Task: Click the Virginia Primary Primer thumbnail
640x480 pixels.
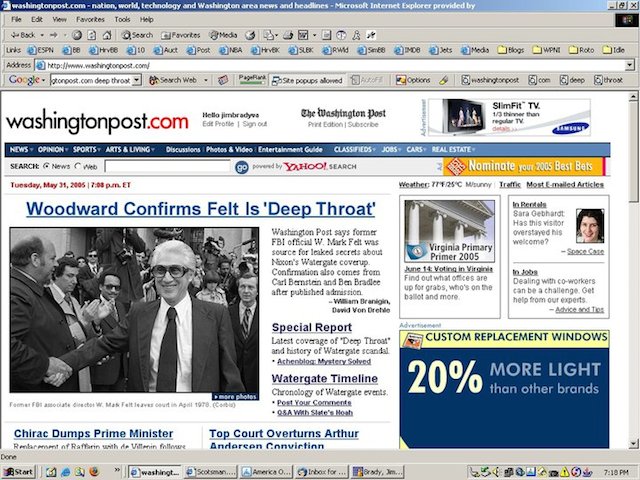Action: point(449,231)
